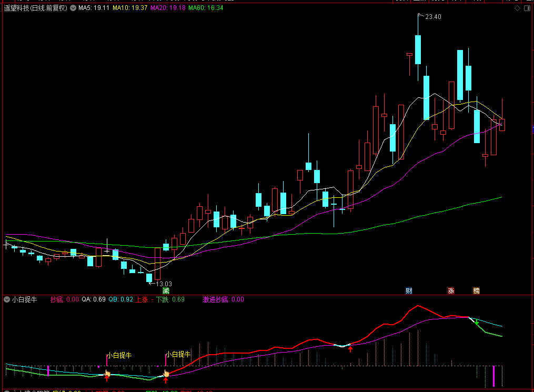Select the 遥望科技(日线.前复权) title text
The width and height of the screenshot is (534, 392).
(x=36, y=8)
